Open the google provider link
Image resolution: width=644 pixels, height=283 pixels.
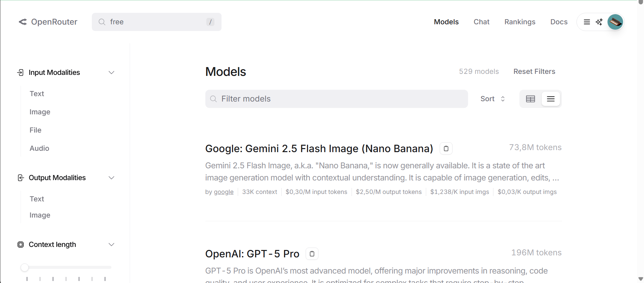pos(224,192)
